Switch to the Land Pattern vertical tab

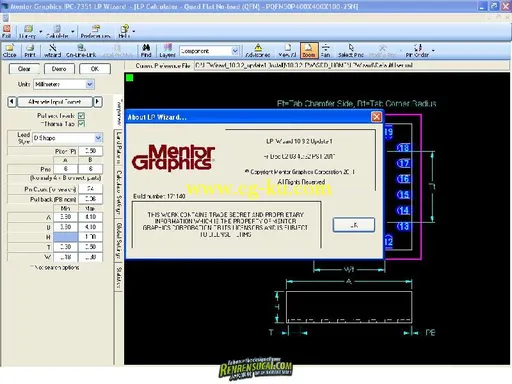point(119,148)
